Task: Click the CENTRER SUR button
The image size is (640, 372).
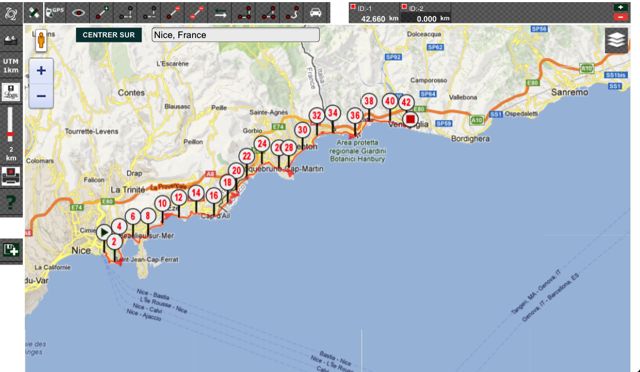Action: coord(109,35)
